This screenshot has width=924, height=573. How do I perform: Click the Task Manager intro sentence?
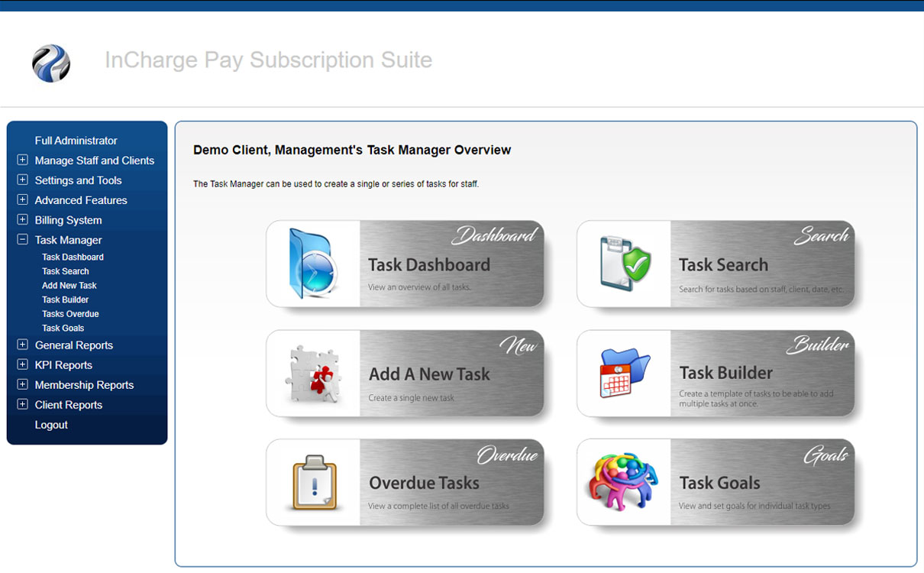click(336, 184)
